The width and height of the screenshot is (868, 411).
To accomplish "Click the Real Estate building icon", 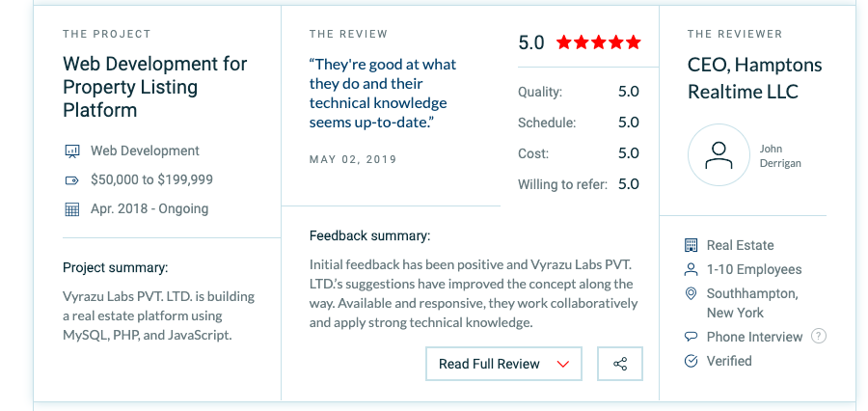I will click(x=691, y=246).
